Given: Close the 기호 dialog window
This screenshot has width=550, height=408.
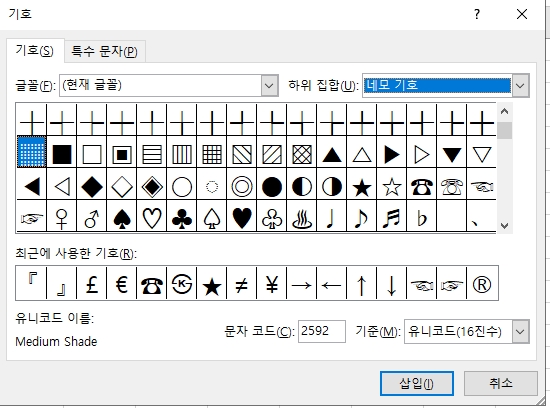Looking at the screenshot, I should tap(522, 14).
